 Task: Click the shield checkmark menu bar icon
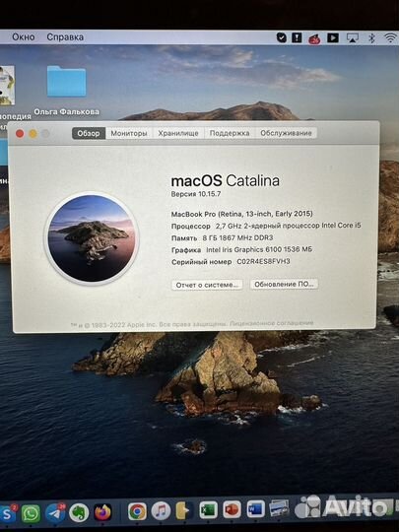click(x=281, y=37)
